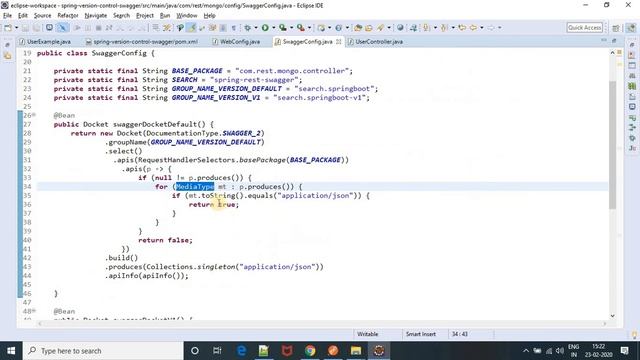Open the Forward history dropdown arrow
The image size is (640, 360).
point(499,28)
